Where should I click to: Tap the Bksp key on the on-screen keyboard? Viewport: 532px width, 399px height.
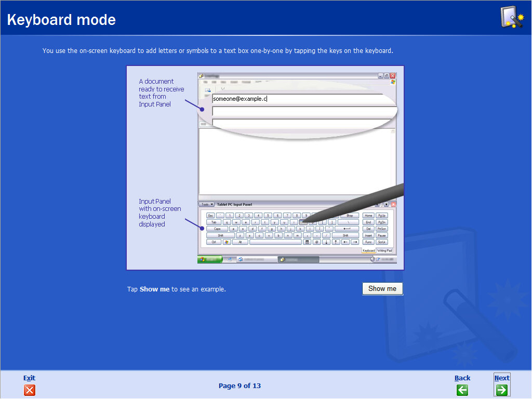pos(350,215)
